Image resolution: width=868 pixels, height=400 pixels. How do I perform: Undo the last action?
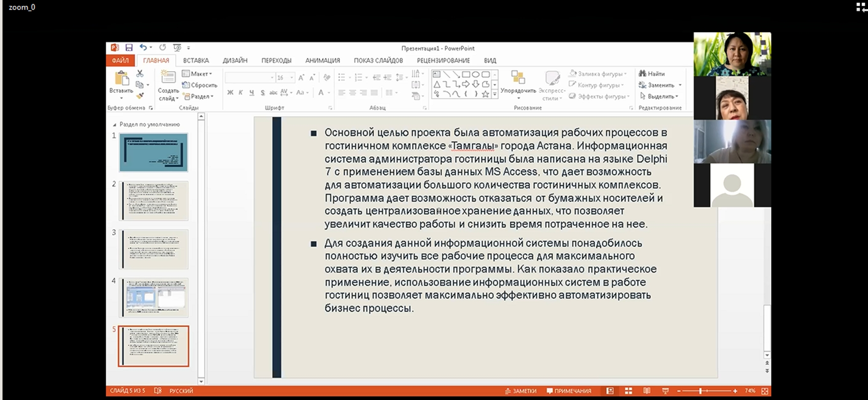pyautogui.click(x=143, y=48)
